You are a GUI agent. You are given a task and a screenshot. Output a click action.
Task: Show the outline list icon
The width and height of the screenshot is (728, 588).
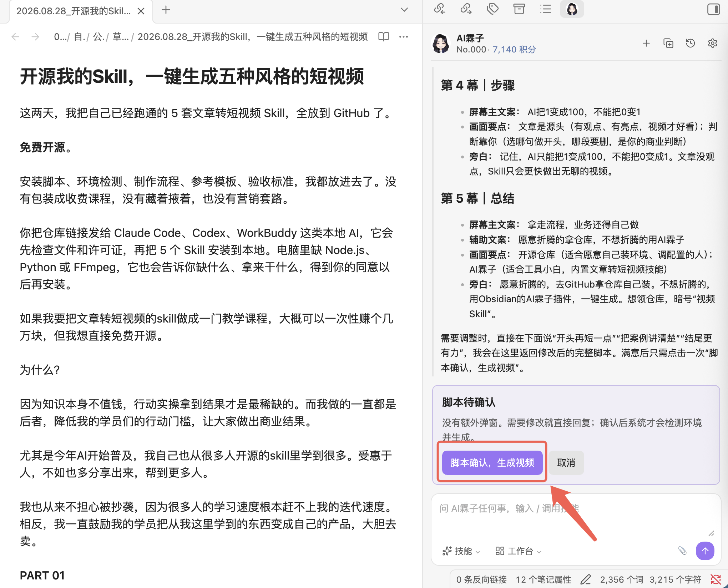[x=546, y=9]
